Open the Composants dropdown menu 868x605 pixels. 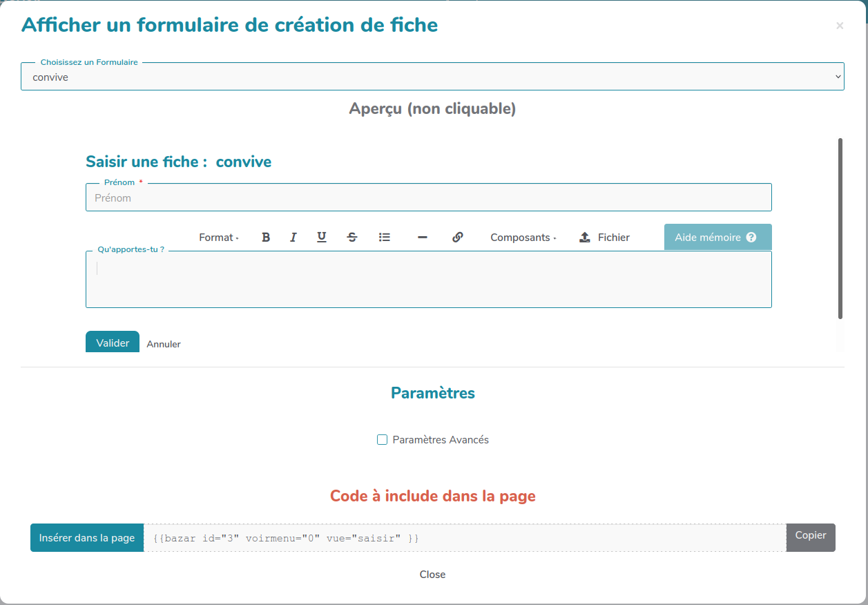pos(523,238)
